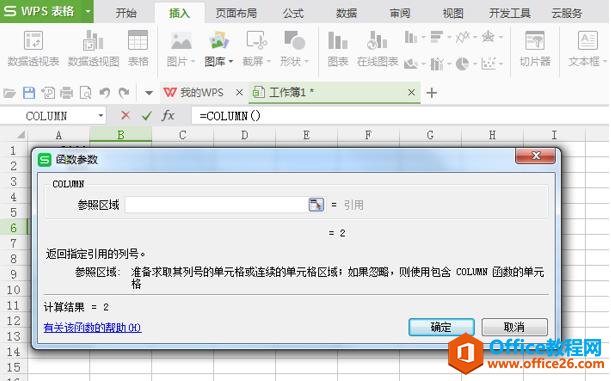The height and width of the screenshot is (381, 611).
Task: Open the 开始 ribbon tab
Action: coord(126,13)
